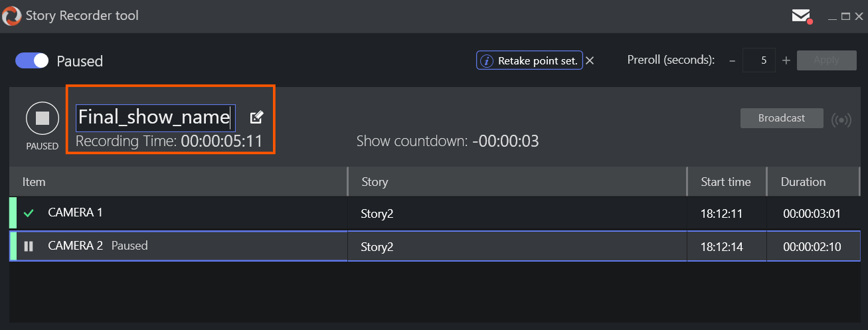Toggle the Paused switch

(x=32, y=61)
